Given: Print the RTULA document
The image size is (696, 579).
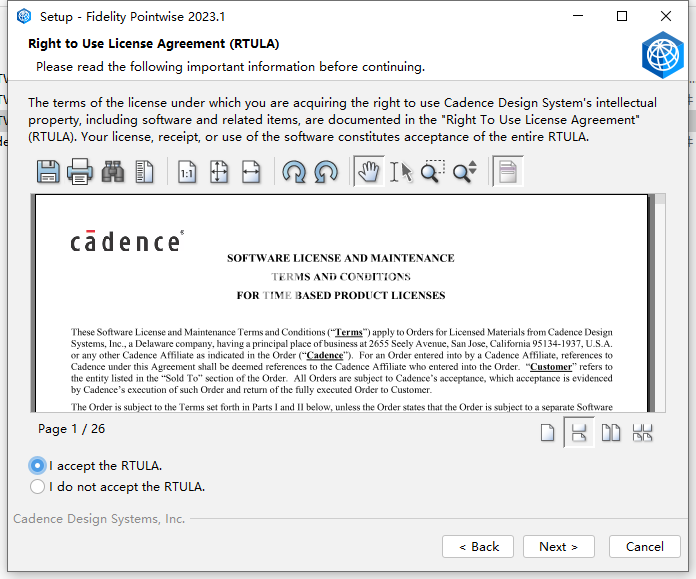Looking at the screenshot, I should click(x=80, y=172).
